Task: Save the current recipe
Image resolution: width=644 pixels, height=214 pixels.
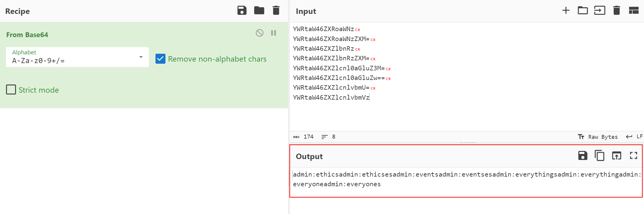Action: click(242, 11)
